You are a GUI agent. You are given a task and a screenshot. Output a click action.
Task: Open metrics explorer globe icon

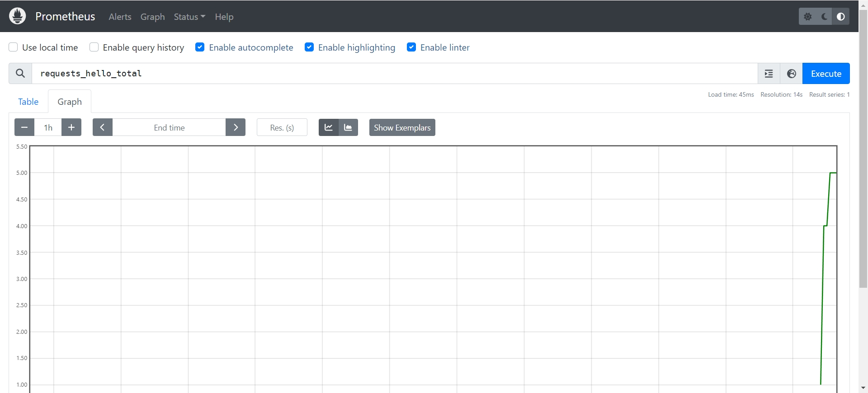791,74
